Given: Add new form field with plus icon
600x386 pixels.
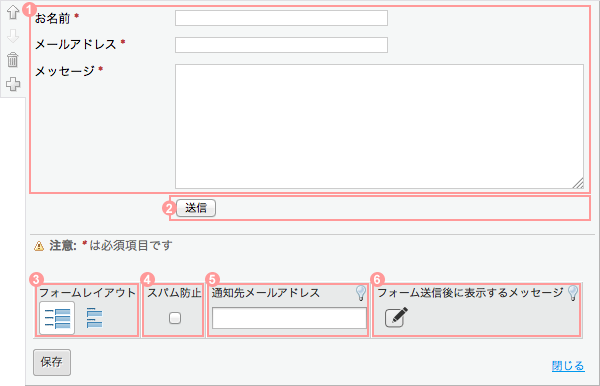Looking at the screenshot, I should [x=13, y=84].
